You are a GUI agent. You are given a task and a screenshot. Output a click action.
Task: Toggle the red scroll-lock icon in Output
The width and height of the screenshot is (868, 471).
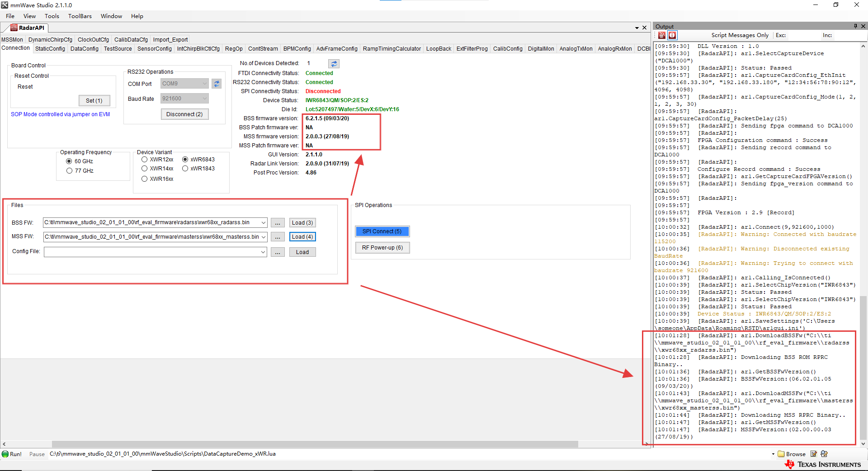(x=672, y=35)
